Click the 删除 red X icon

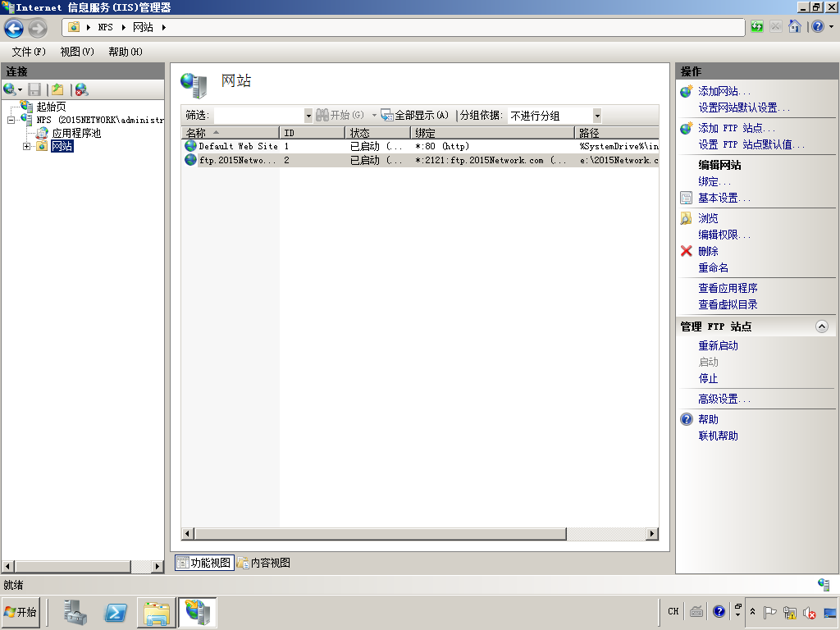687,251
